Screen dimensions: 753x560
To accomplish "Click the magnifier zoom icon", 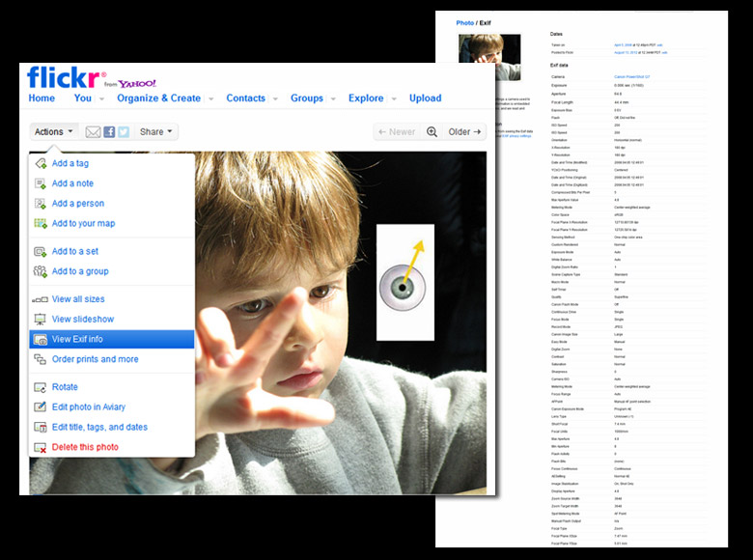I will [x=432, y=132].
